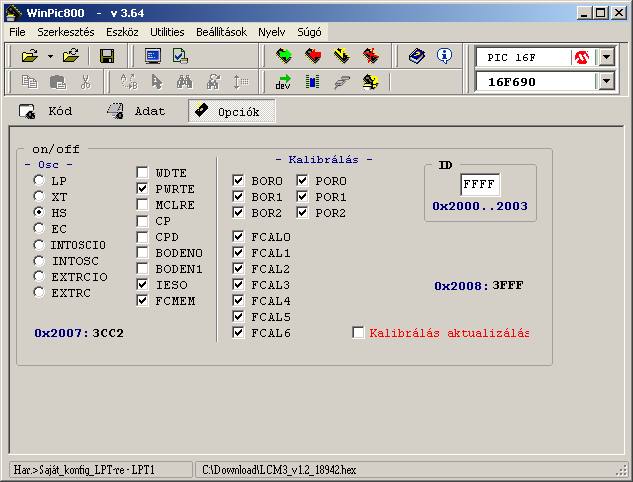633x482 pixels.
Task: Toggle the BOR0 calibration checkbox
Action: point(238,180)
